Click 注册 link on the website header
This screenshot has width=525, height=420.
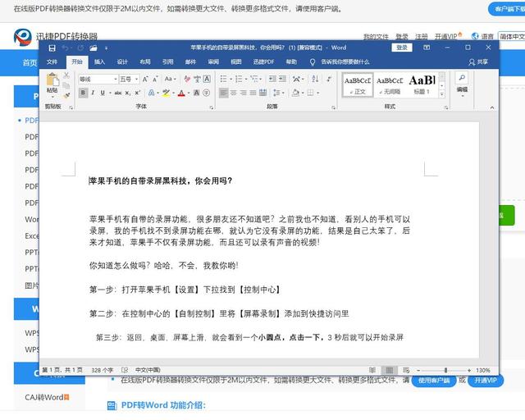coord(422,37)
